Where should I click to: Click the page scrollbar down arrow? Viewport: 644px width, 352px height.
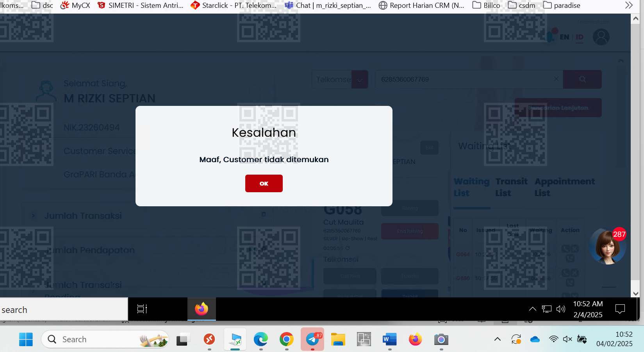point(635,293)
